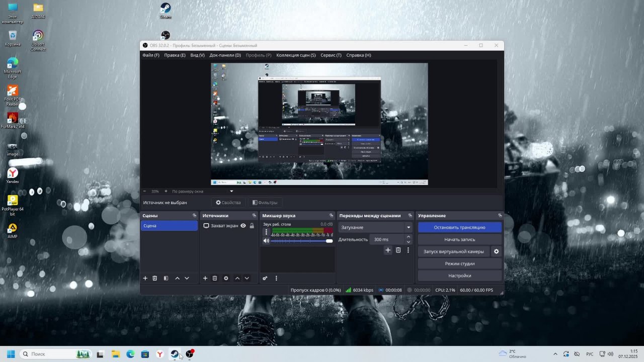Open source properties gear in Источники panel
644x362 pixels.
click(226, 278)
